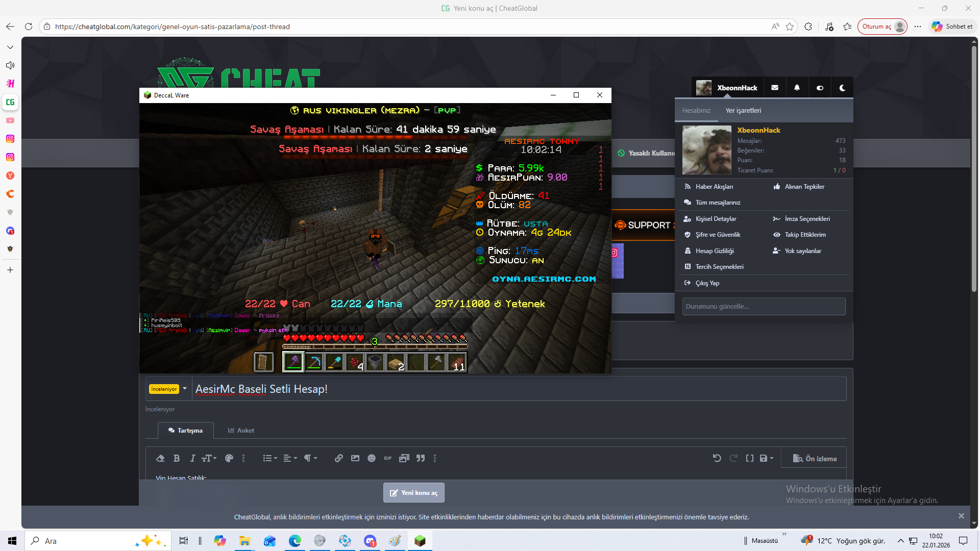This screenshot has width=980, height=551.
Task: Open the paragraph format dropdown
Action: tap(310, 458)
